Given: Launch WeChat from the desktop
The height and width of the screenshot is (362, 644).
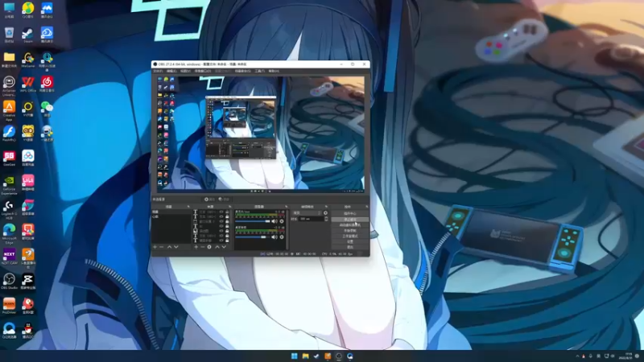Looking at the screenshot, I should (47, 108).
